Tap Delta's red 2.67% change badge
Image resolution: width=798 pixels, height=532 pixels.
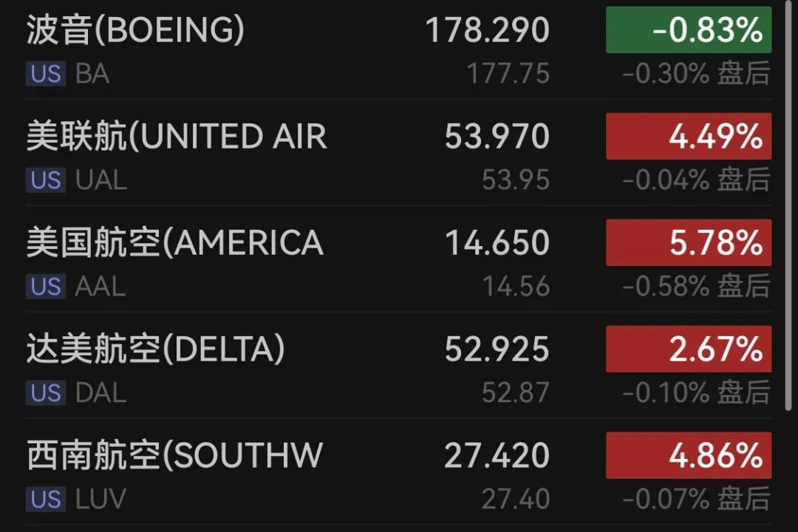tap(689, 349)
